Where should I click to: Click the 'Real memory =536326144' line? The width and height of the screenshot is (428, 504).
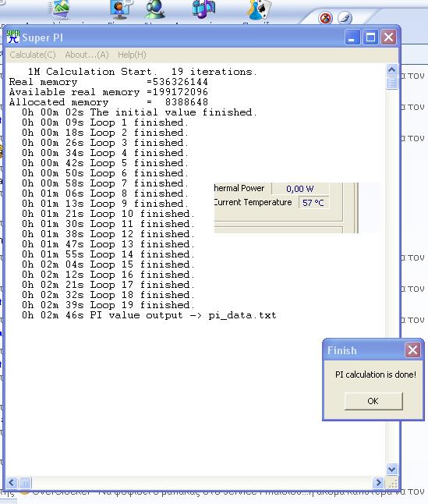[108, 82]
